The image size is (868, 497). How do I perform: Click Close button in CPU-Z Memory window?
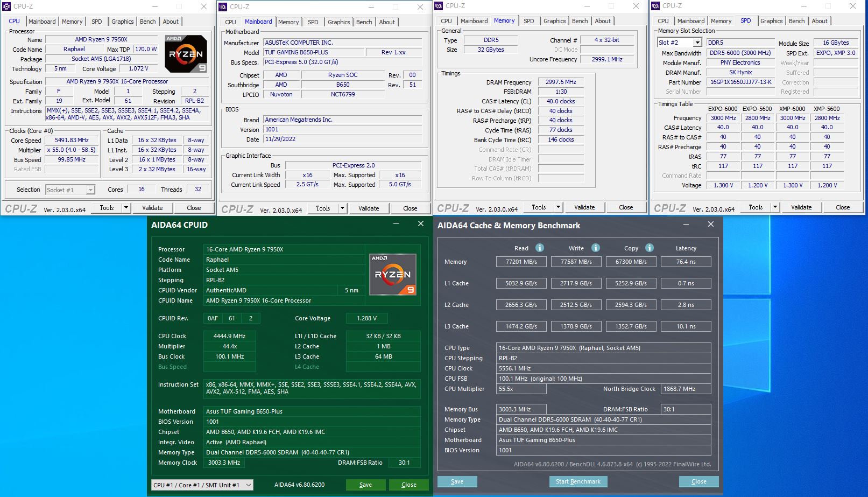(x=626, y=207)
